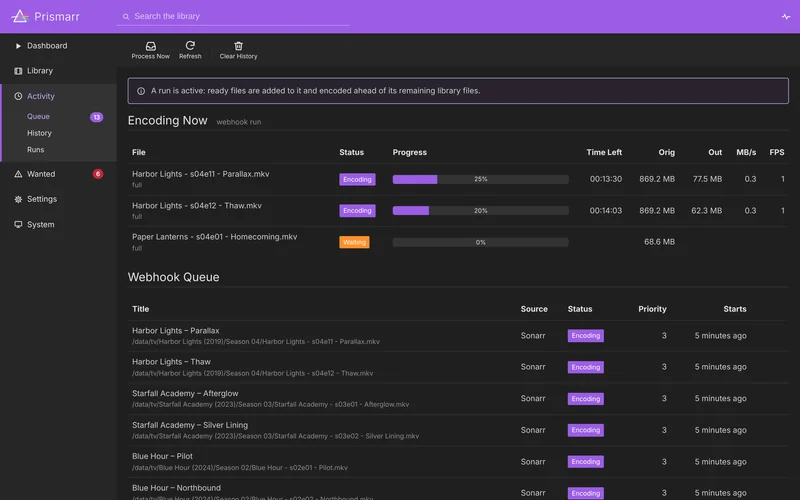Click the Title column header in Webhook Queue

140,309
